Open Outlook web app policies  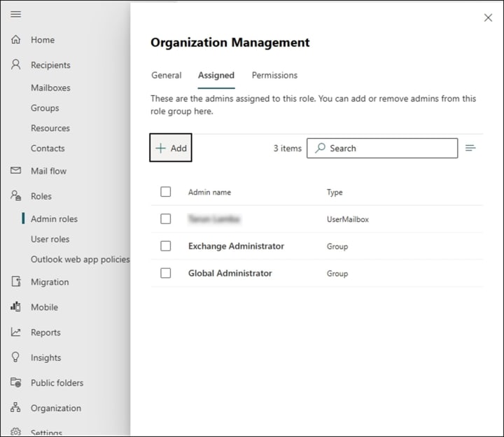pos(80,260)
